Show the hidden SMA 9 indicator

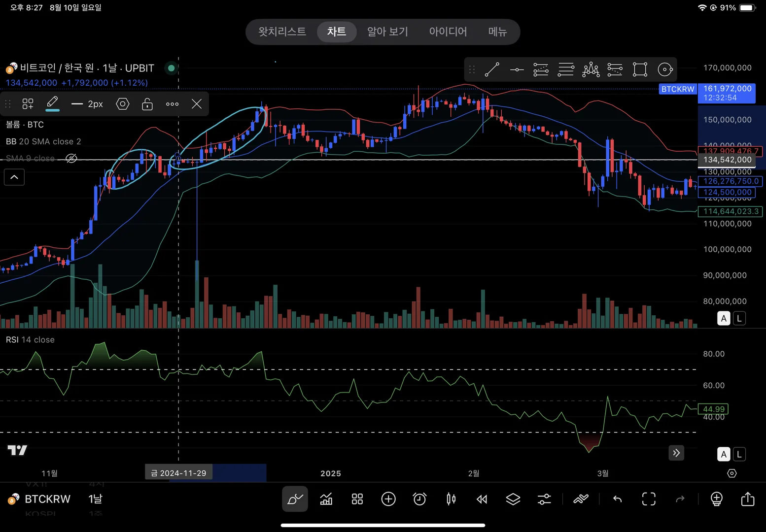click(71, 158)
